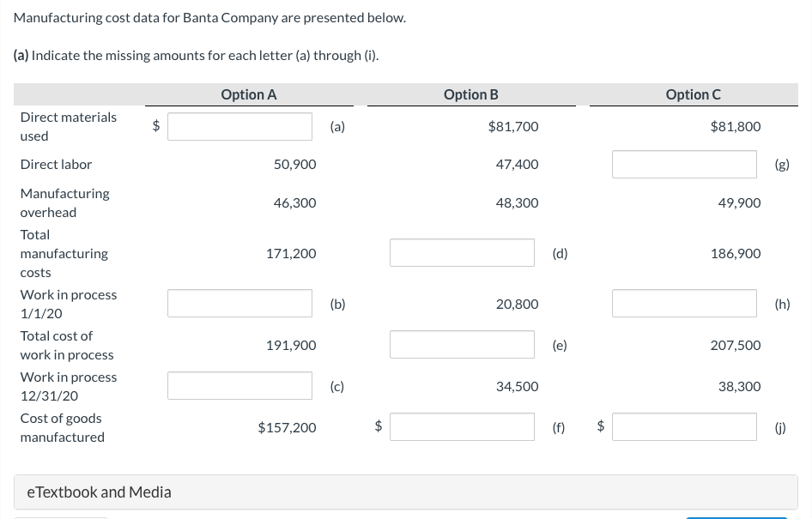
Task: Select the 171,200 total manufacturing costs value
Action: (x=294, y=254)
